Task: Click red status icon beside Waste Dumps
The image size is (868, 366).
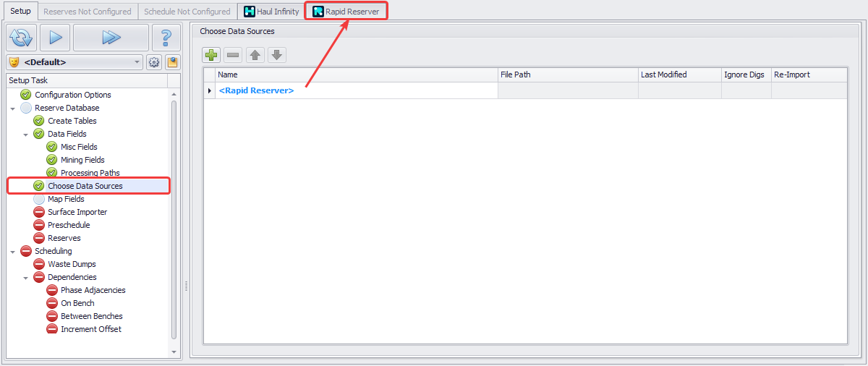Action: [39, 264]
